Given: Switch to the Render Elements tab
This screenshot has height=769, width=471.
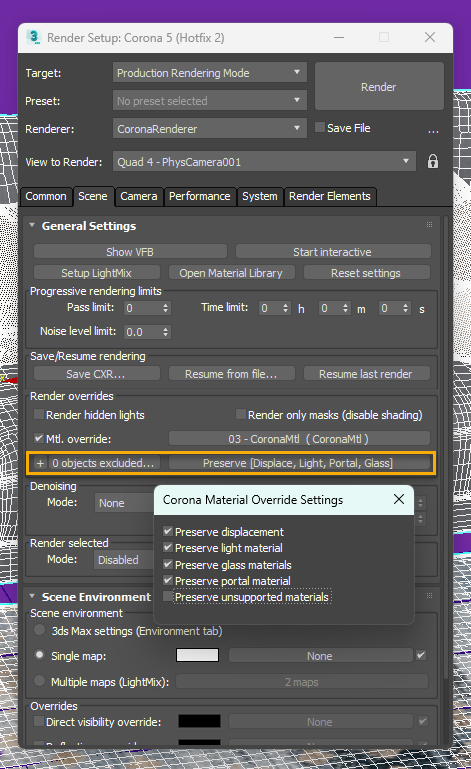Looking at the screenshot, I should [330, 196].
